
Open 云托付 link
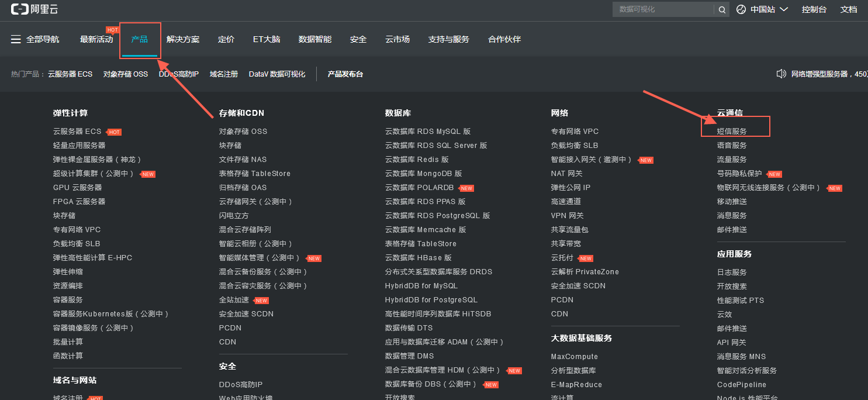[x=562, y=258]
